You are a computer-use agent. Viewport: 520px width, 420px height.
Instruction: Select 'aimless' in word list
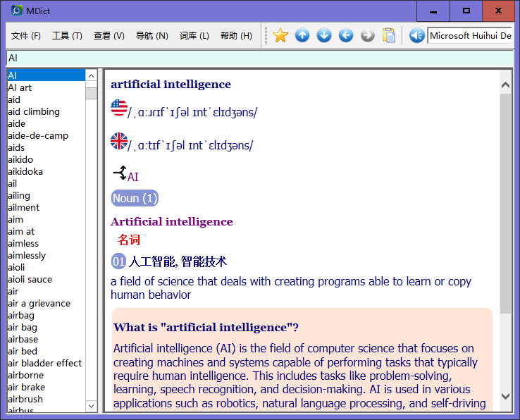coord(46,243)
